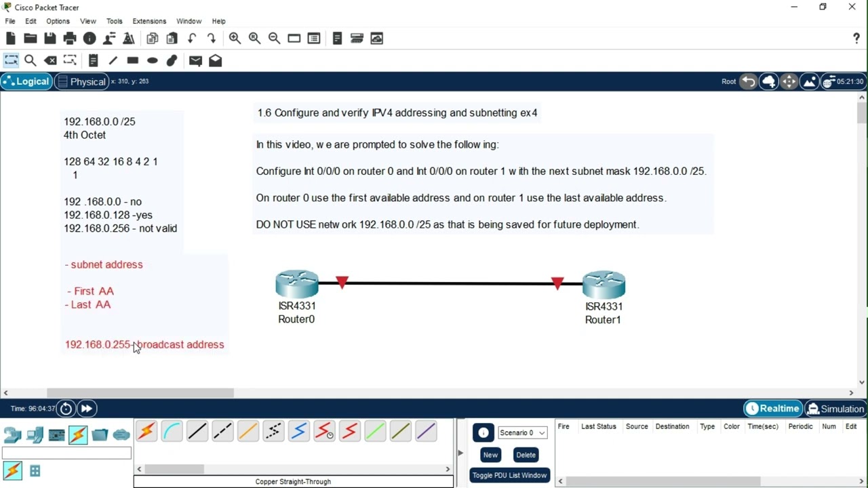This screenshot has height=488, width=868.
Task: Open the Extensions menu
Action: tap(149, 21)
